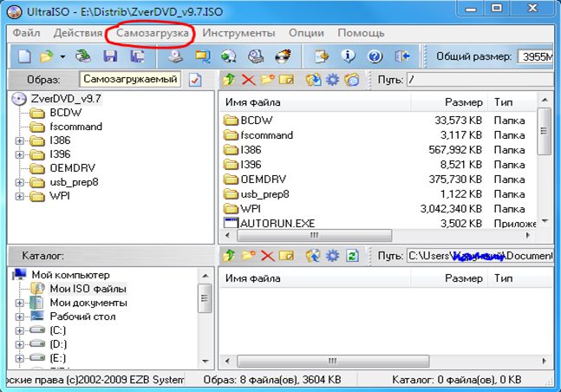
Task: Click the rename icon in the image pane toolbar
Action: click(x=286, y=80)
